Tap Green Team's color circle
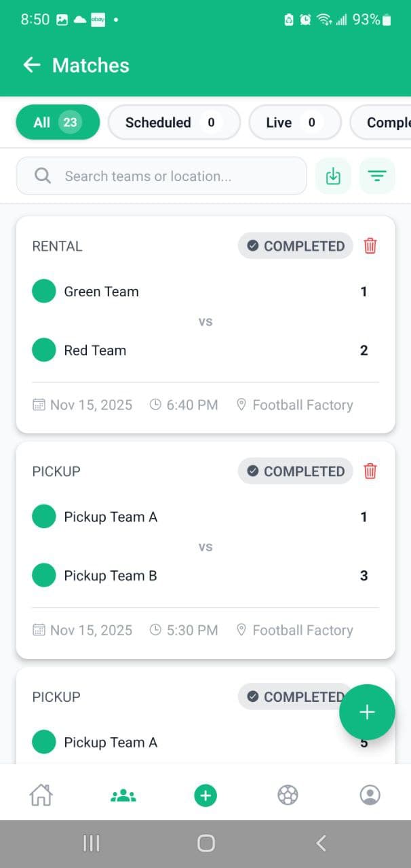This screenshot has width=411, height=868. 43,290
